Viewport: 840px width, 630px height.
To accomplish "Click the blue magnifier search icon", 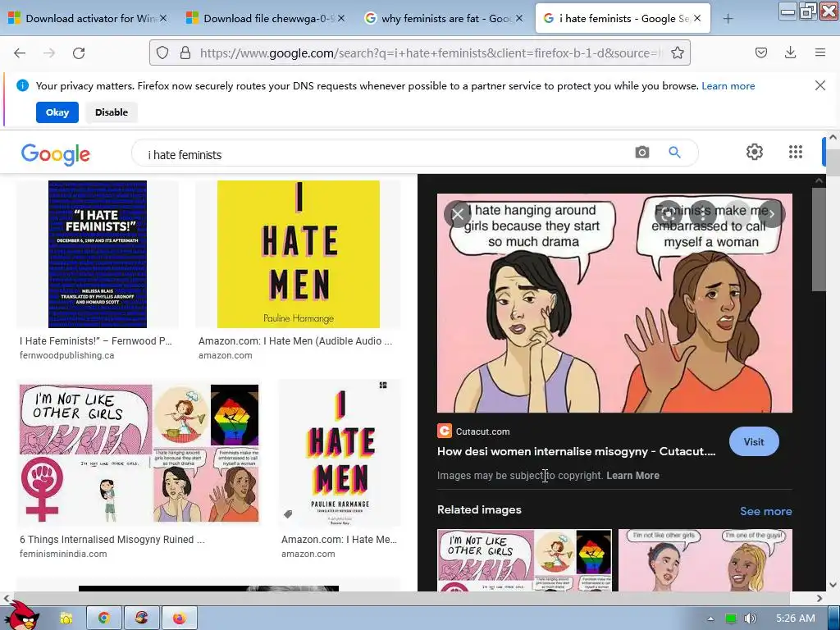I will pyautogui.click(x=674, y=153).
